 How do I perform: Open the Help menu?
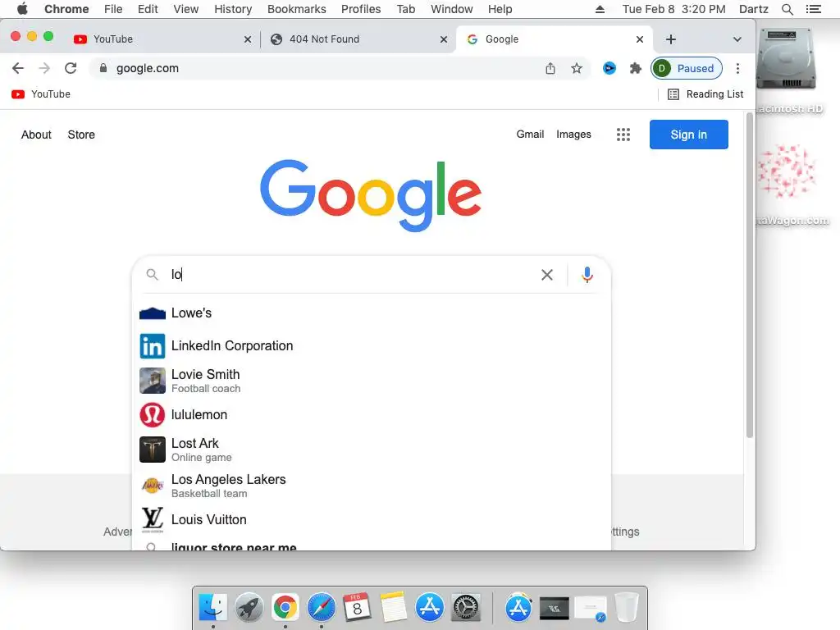[x=500, y=9]
